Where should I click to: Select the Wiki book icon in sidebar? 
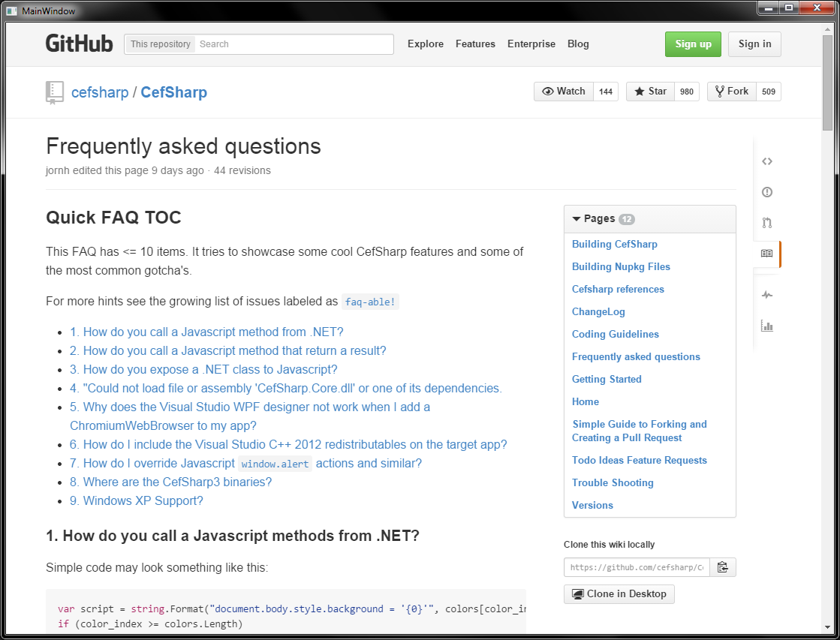tap(766, 254)
